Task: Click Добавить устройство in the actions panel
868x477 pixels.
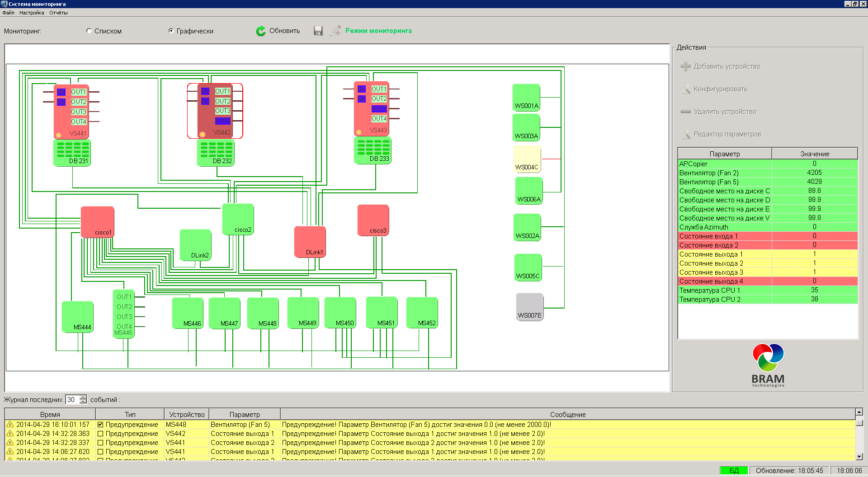Action: pyautogui.click(x=726, y=66)
